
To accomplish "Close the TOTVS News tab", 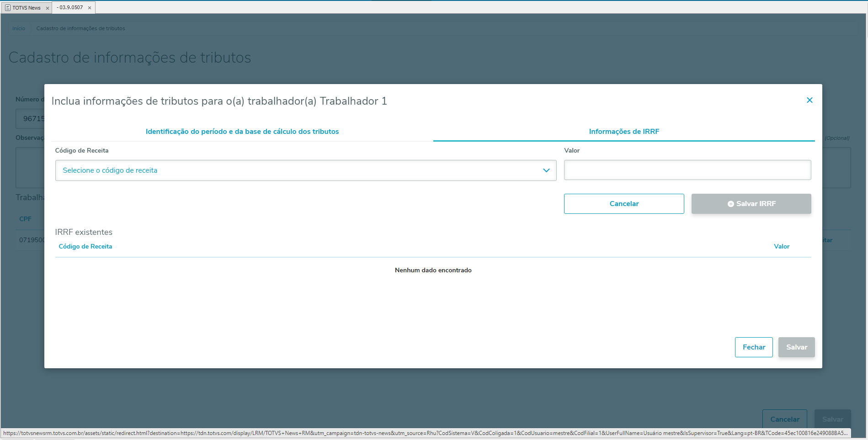I will tap(48, 8).
